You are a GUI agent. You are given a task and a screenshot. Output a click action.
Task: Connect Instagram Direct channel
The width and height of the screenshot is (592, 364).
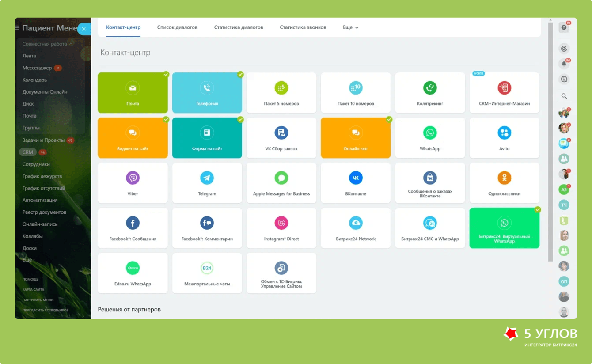(x=281, y=228)
